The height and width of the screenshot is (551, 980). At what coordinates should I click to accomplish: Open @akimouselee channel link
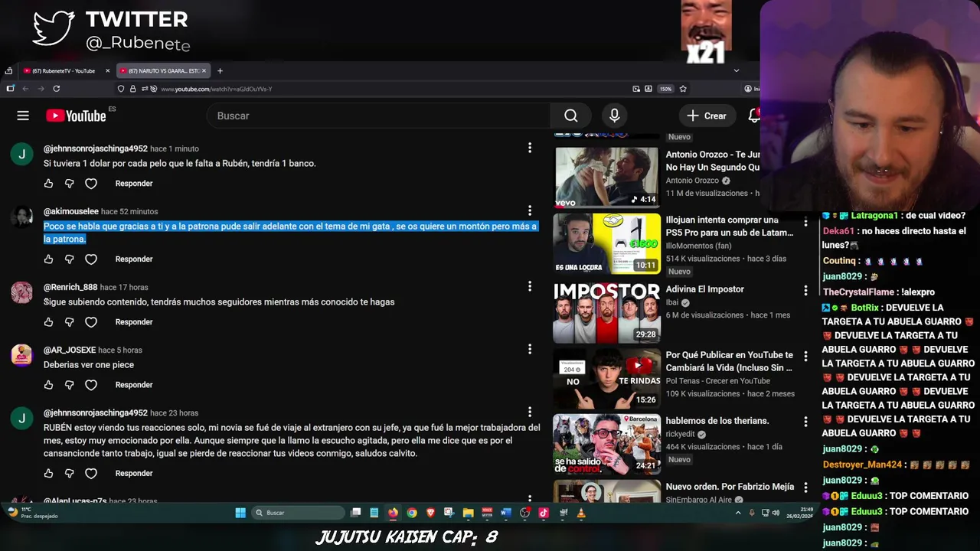click(x=70, y=211)
